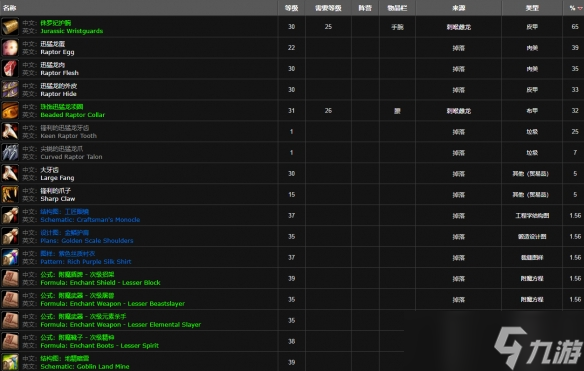Open Plans: Golden Scale Shoulders link
584x371 pixels.
coord(87,241)
